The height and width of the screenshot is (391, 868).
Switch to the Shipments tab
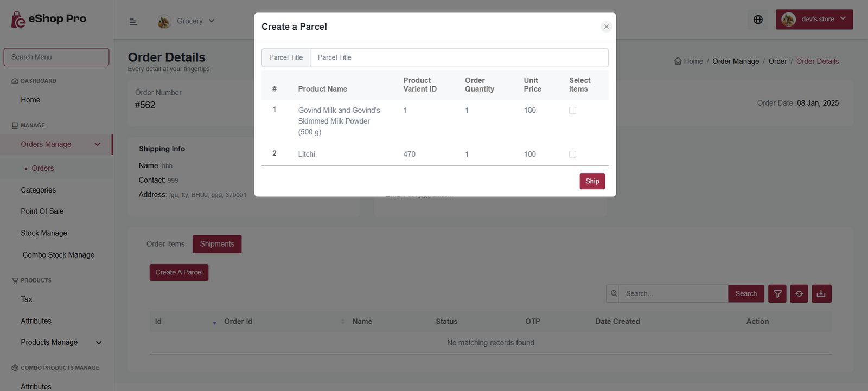(x=217, y=244)
